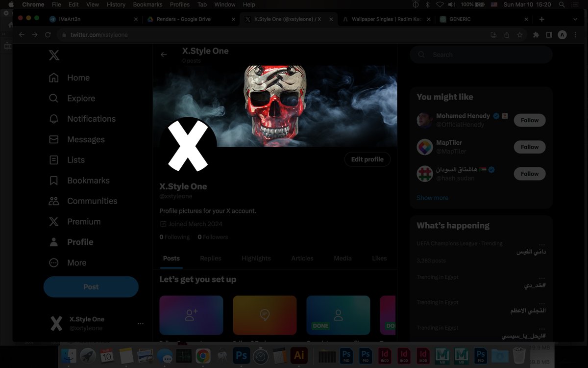Screen dimensions: 588x368
Task: Open Wi-Fi status in menu bar
Action: coord(440,4)
